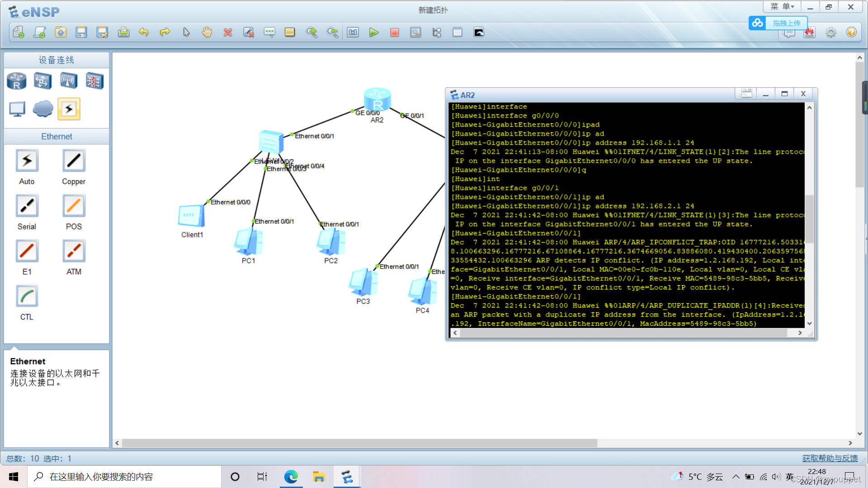
Task: Redo the last undone action
Action: (x=165, y=32)
